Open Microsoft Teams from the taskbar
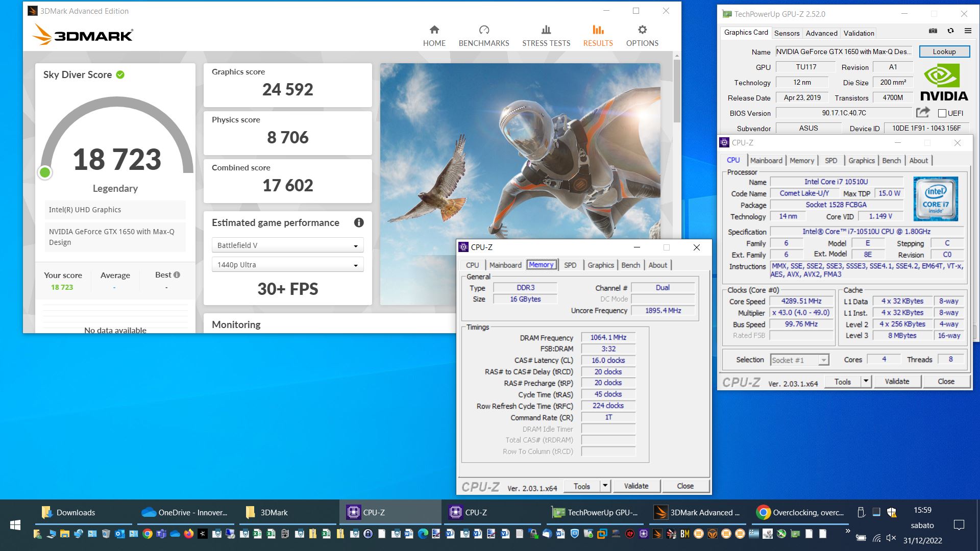Viewport: 980px width, 551px height. pyautogui.click(x=161, y=534)
